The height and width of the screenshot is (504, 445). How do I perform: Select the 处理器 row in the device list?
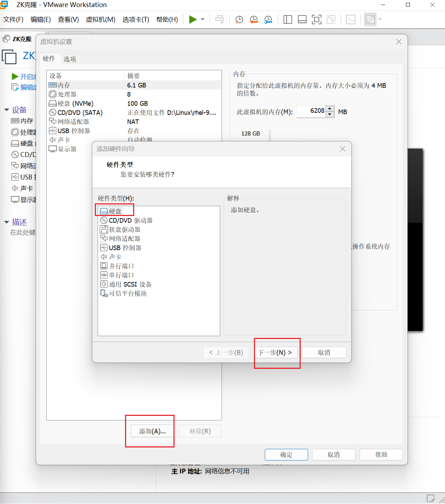click(x=134, y=94)
